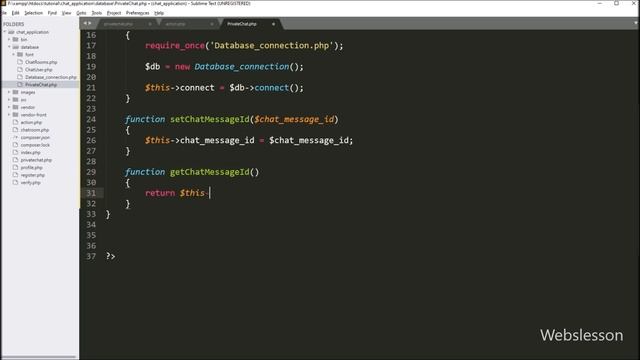Click the FOLDERS sidebar heading
Screen dimensions: 640x360
point(13,24)
